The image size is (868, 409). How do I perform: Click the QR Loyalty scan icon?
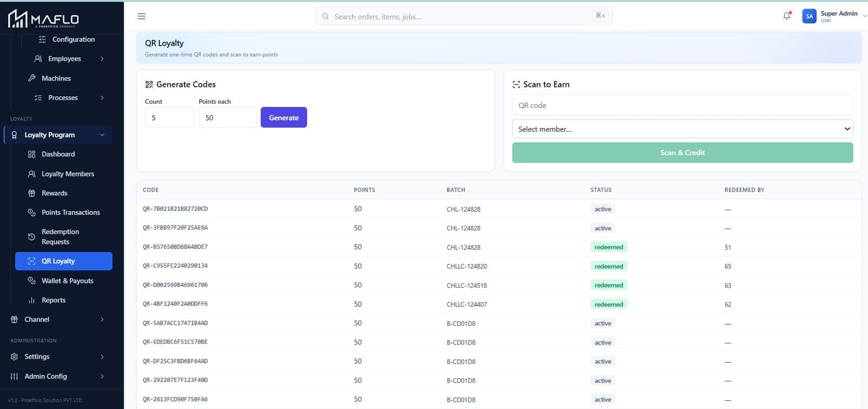31,261
